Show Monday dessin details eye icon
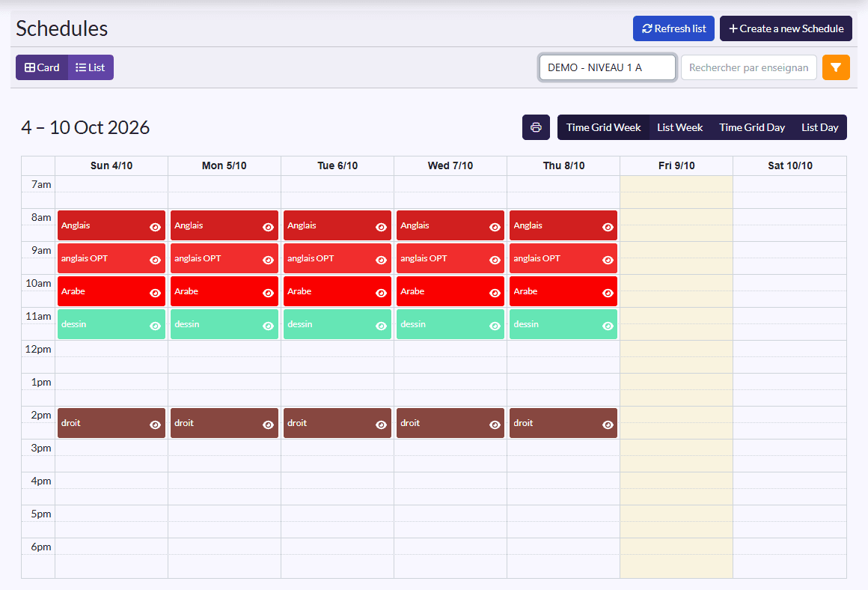This screenshot has width=868, height=590. click(x=268, y=326)
